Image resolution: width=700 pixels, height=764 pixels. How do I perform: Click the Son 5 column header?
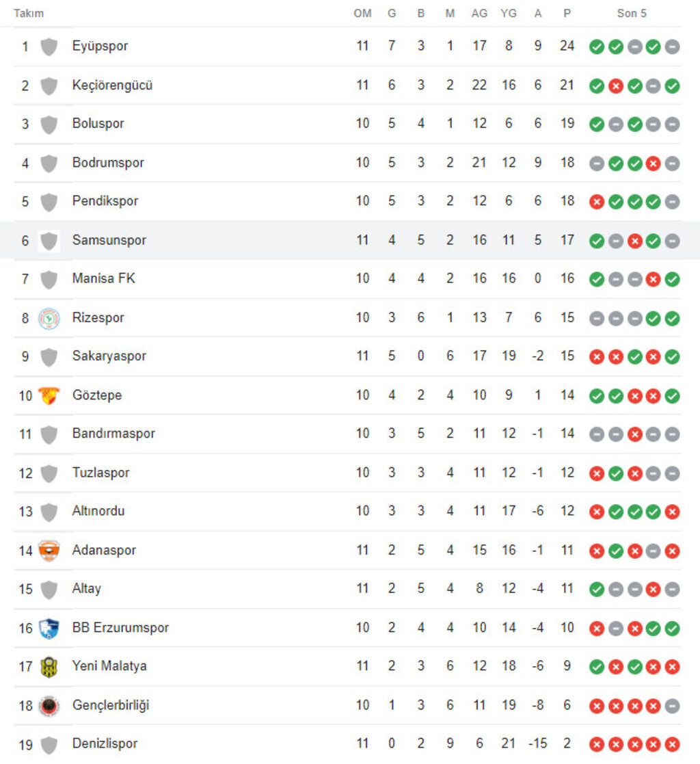(x=632, y=13)
